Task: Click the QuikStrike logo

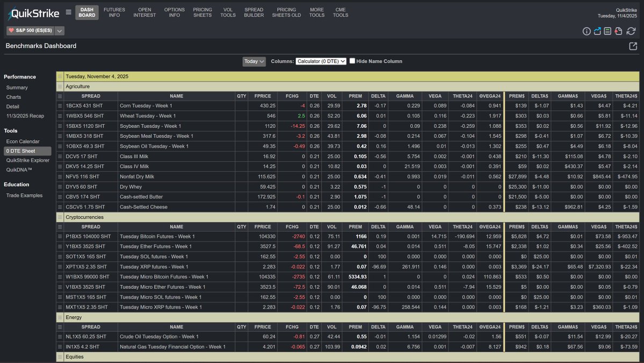Action: click(x=32, y=13)
